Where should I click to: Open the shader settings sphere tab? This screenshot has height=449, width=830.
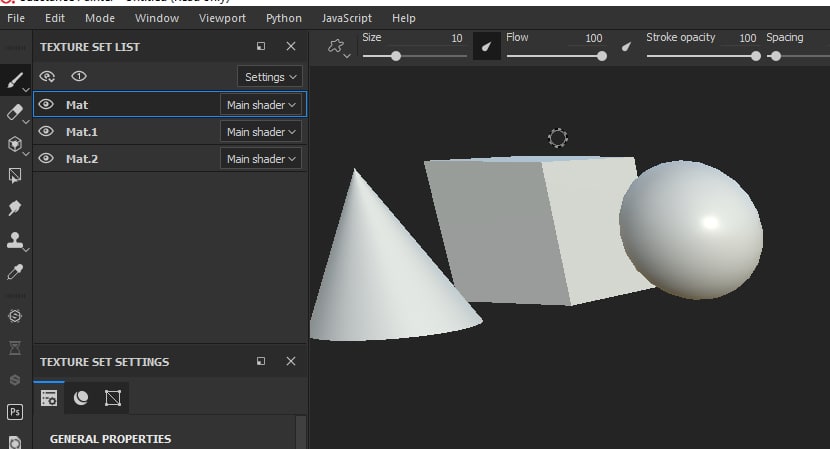tap(81, 398)
